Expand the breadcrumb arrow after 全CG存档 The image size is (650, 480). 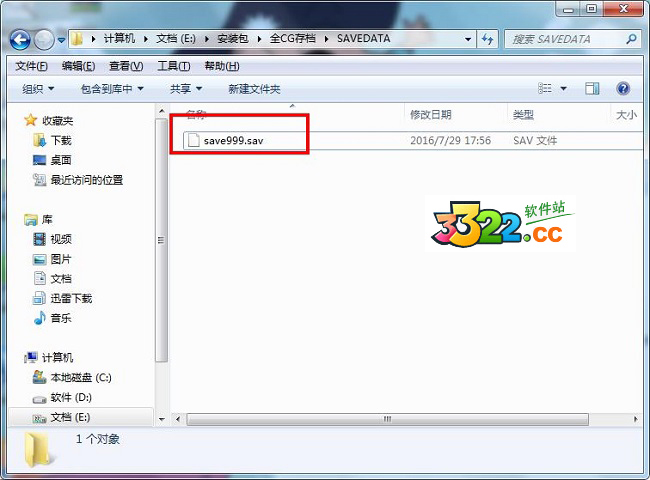pos(326,39)
